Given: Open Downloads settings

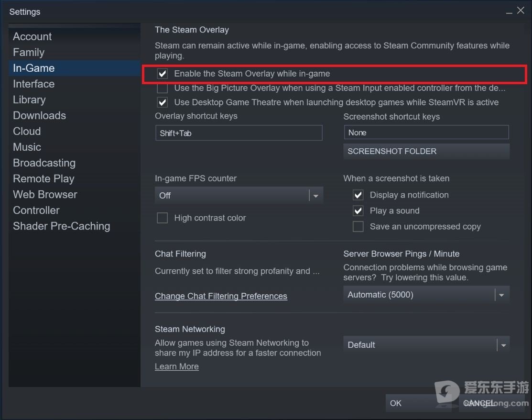Looking at the screenshot, I should point(39,115).
